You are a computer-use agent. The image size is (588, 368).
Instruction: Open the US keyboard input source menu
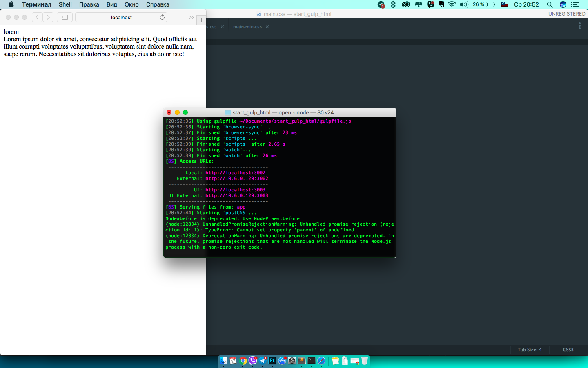pyautogui.click(x=505, y=4)
